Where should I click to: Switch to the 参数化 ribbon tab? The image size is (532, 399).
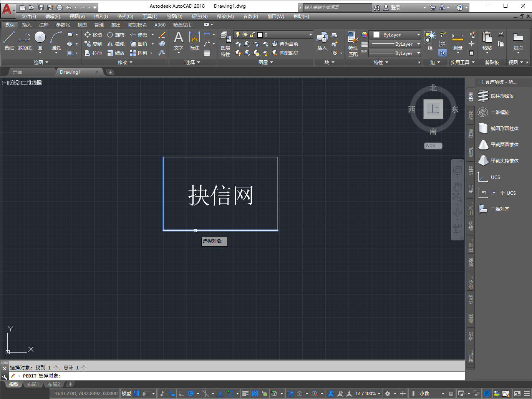coord(63,25)
